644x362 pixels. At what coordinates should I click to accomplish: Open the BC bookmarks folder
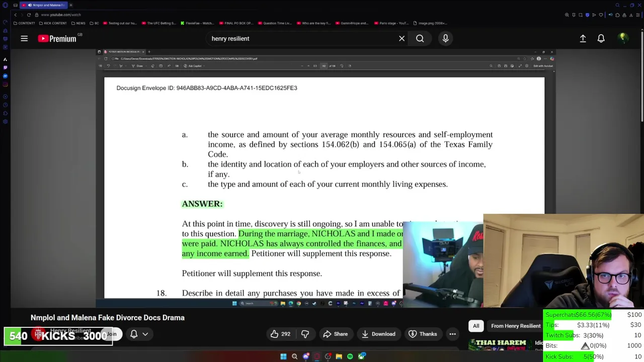point(94,23)
